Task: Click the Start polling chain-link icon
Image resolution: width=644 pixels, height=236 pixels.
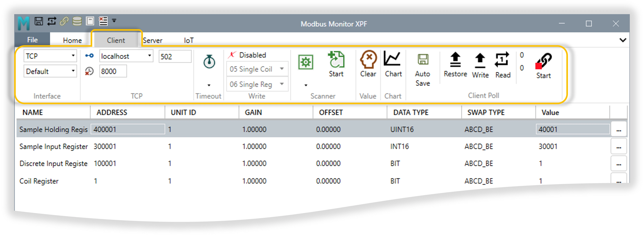Action: click(x=543, y=61)
